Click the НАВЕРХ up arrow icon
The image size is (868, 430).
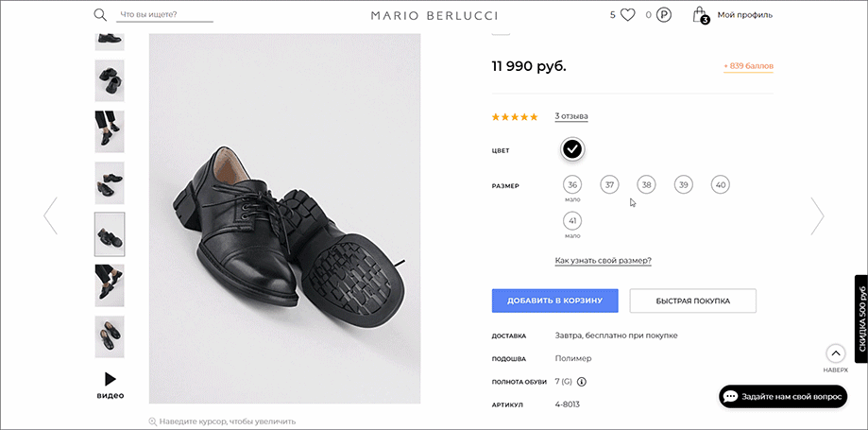835,353
